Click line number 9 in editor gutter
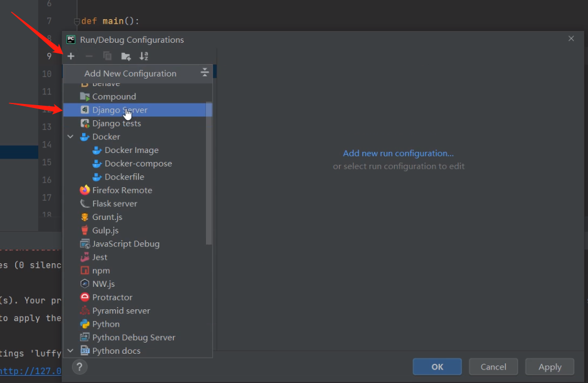This screenshot has width=588, height=383. pos(49,56)
